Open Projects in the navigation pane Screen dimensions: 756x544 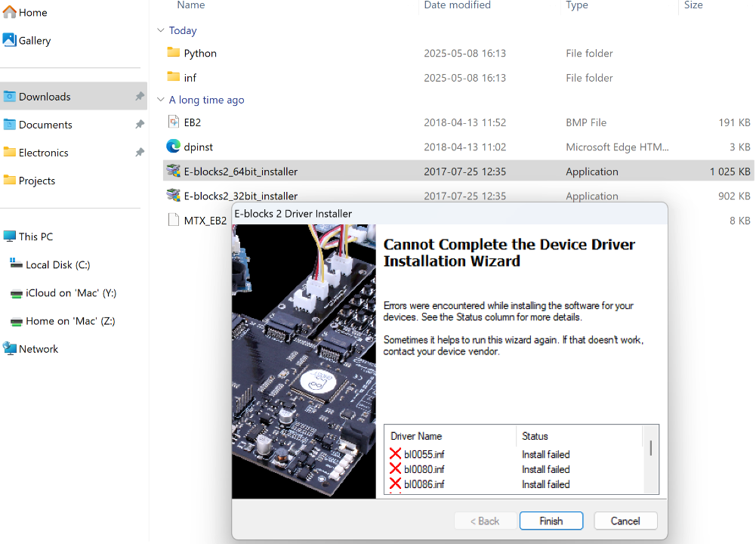[37, 181]
